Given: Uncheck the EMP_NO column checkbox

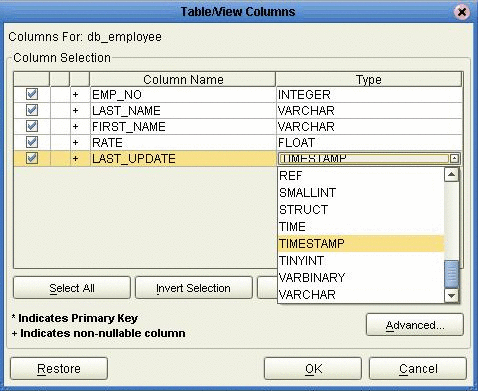Looking at the screenshot, I should [x=32, y=94].
